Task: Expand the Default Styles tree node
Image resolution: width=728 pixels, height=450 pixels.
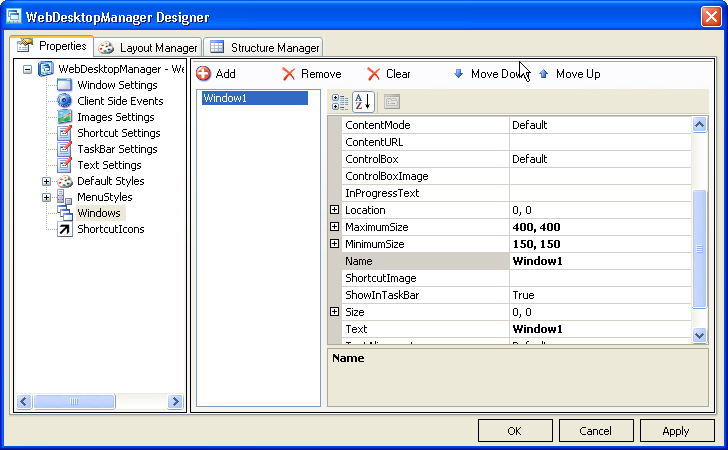Action: coord(47,181)
